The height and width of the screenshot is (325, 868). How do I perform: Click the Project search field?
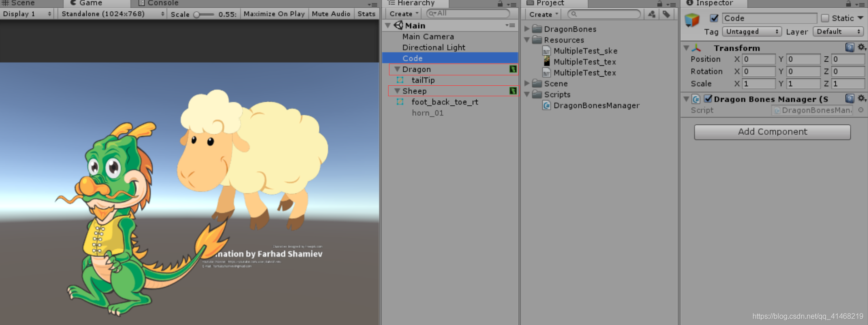604,14
